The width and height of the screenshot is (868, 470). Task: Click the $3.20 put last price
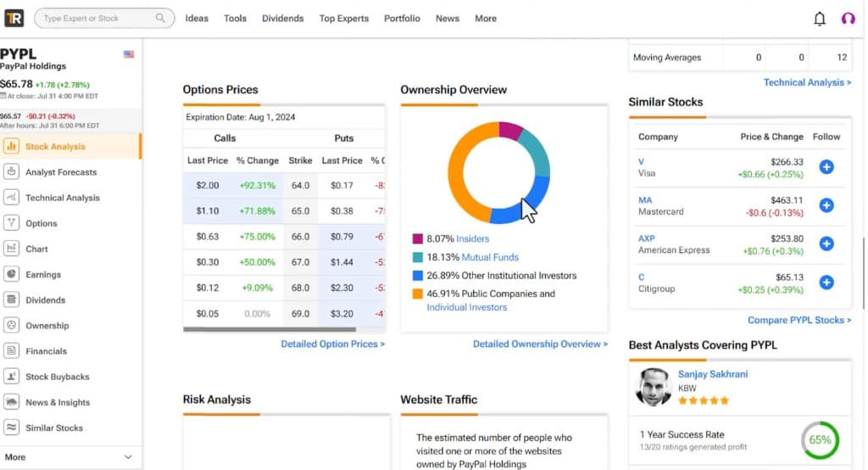coord(342,313)
